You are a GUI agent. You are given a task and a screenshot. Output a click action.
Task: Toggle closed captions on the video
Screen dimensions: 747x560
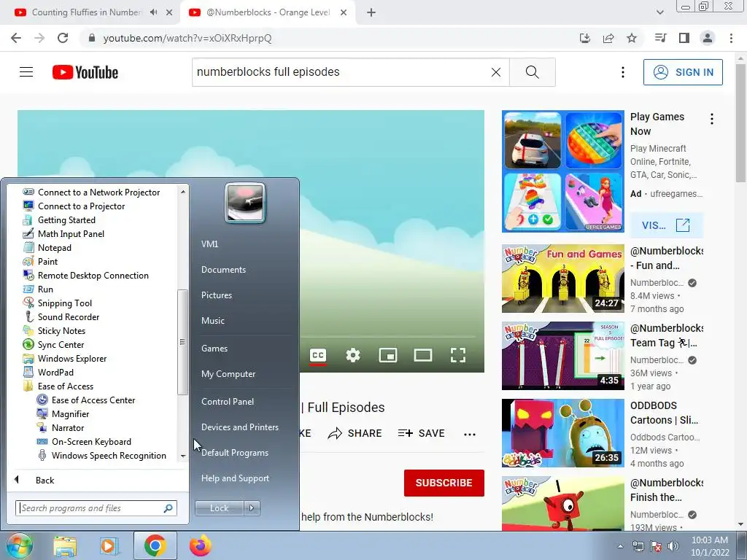tap(318, 355)
